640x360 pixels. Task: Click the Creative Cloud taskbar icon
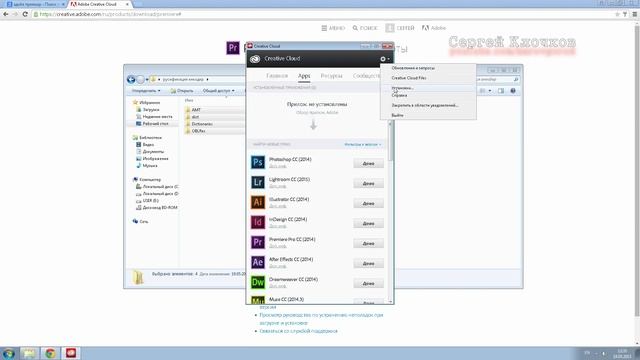71,353
